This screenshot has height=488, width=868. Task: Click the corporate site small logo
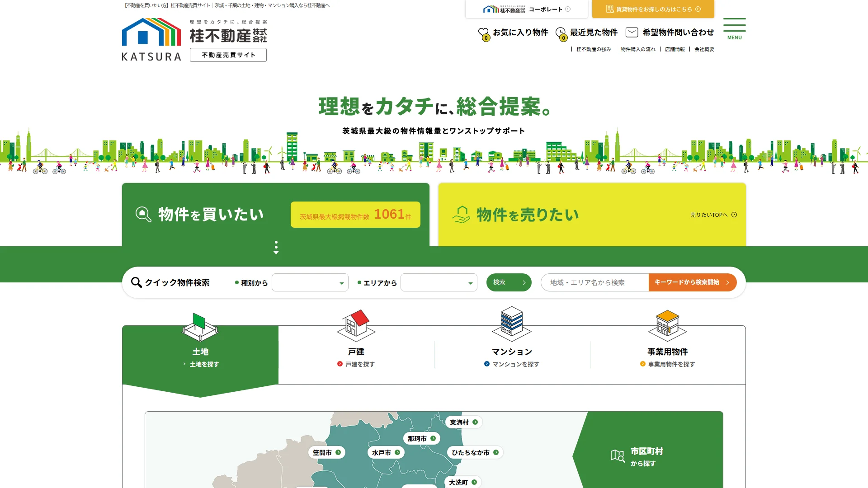504,9
